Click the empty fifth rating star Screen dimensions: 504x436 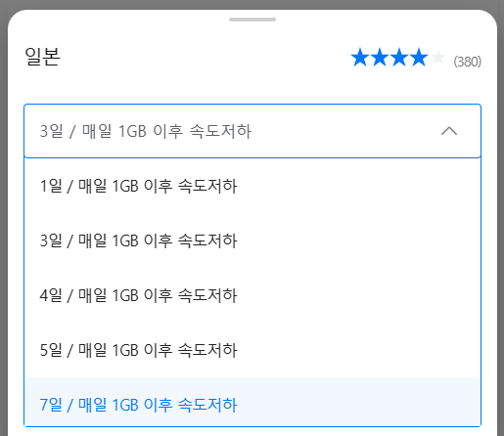tap(438, 58)
